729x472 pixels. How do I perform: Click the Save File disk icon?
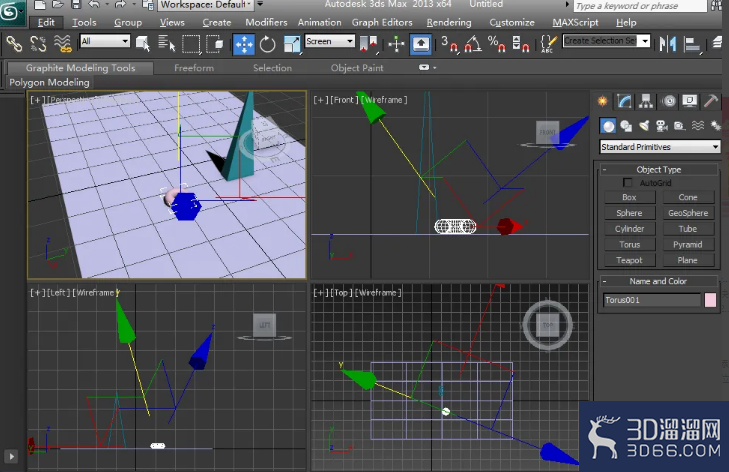click(76, 5)
